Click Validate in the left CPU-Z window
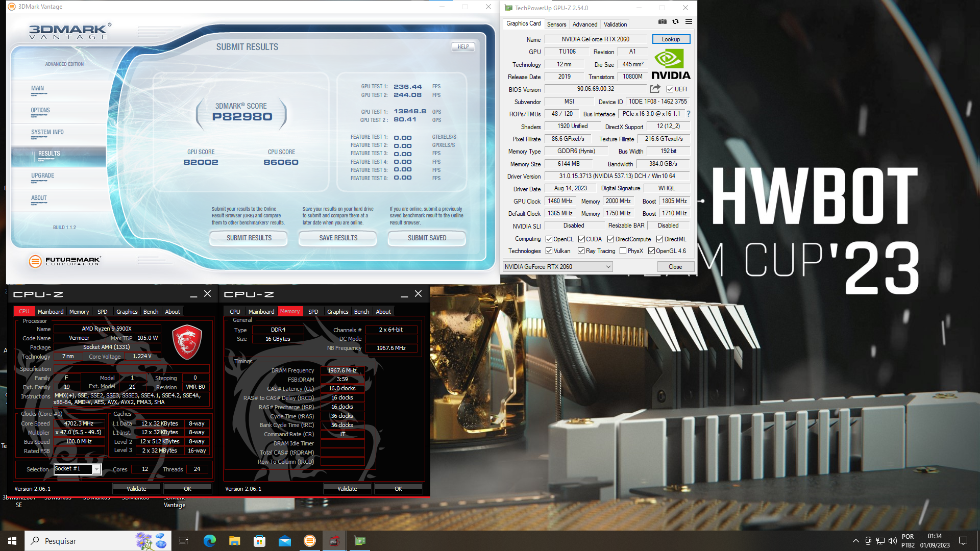This screenshot has height=551, width=980. tap(136, 489)
